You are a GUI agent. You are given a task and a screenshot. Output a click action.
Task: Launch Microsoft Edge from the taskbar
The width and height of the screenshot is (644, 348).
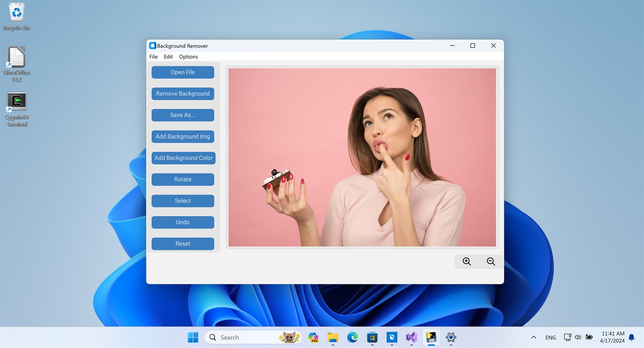coord(352,337)
